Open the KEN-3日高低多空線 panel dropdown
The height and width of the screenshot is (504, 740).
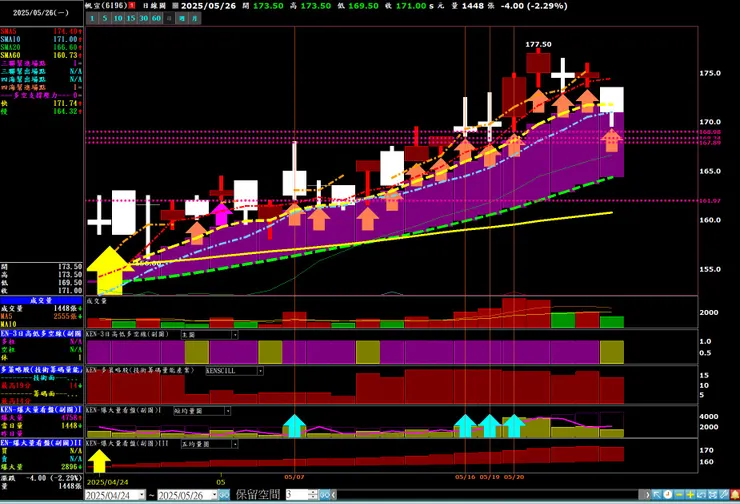pos(235,335)
